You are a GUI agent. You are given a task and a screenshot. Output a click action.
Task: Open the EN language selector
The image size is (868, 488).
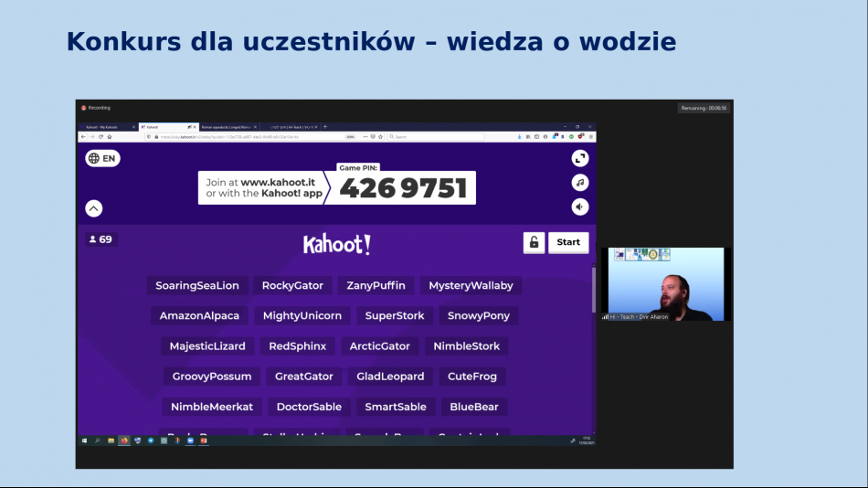tap(102, 158)
